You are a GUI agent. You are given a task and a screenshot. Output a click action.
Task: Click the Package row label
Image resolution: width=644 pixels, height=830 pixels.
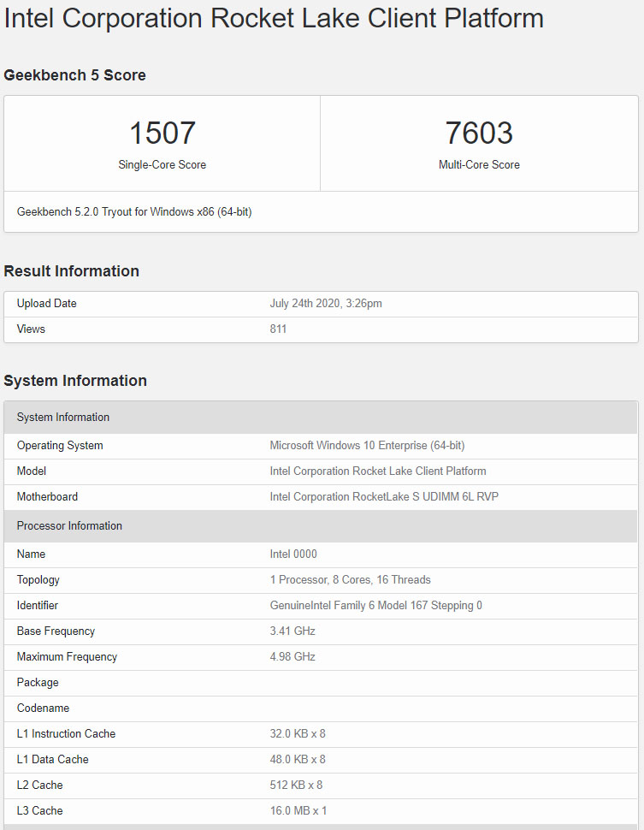click(x=38, y=682)
